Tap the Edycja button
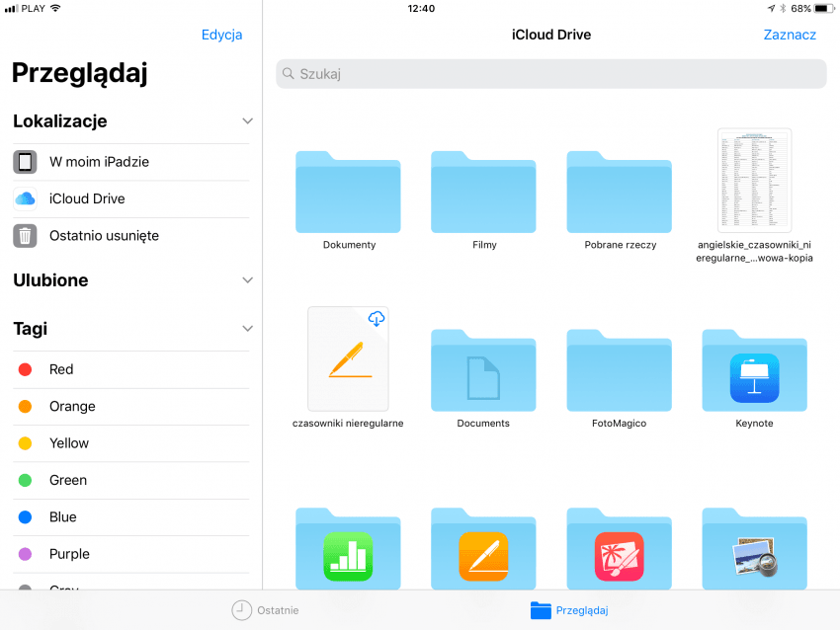 coord(221,35)
